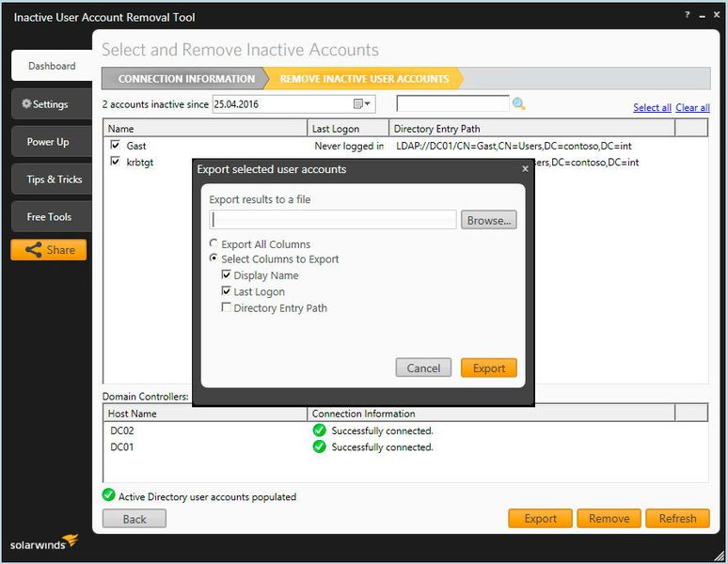Click the Never logged in cell
This screenshot has width=728, height=564.
pos(349,146)
